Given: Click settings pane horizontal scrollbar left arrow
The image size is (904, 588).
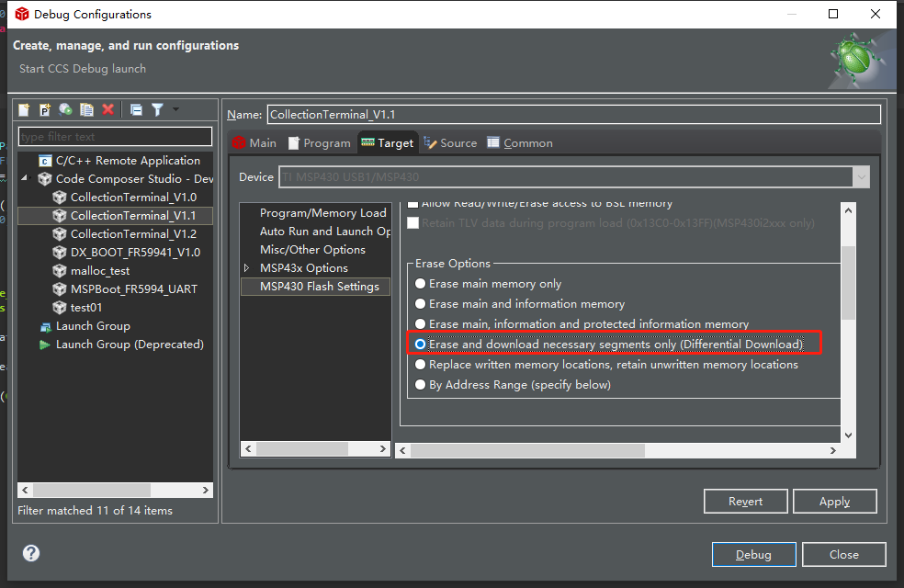Looking at the screenshot, I should 403,451.
